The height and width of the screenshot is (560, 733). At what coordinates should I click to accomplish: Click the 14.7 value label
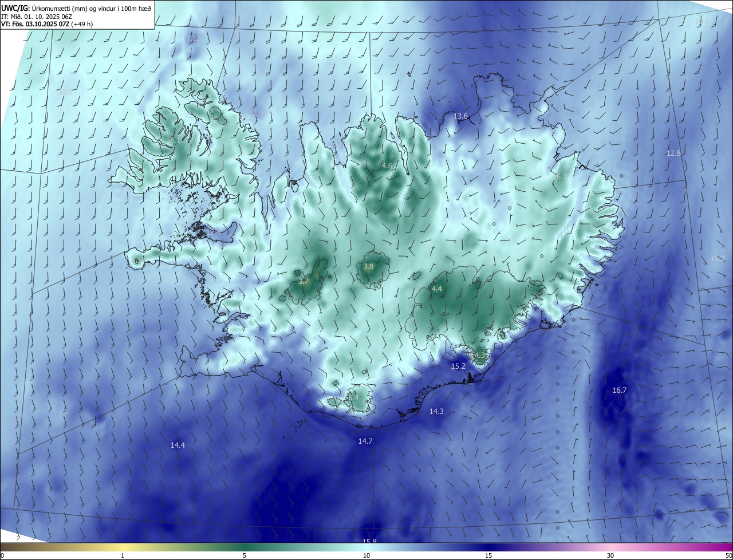tap(365, 441)
